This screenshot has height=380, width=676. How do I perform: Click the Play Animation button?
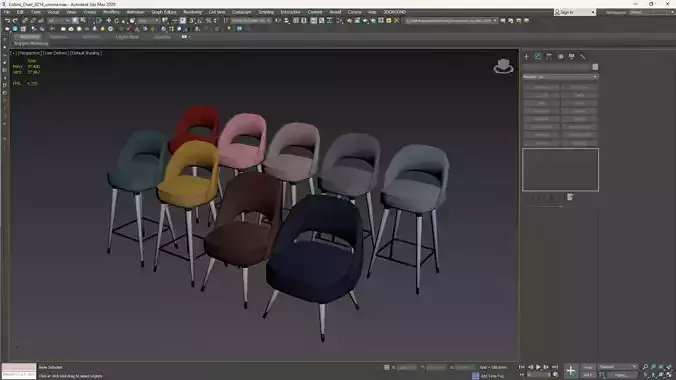click(538, 367)
